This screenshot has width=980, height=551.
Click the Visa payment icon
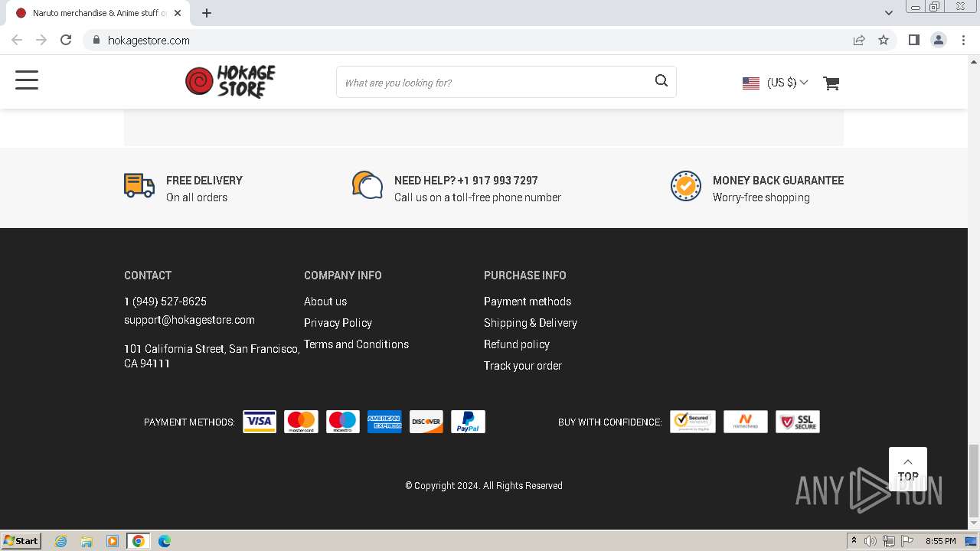point(260,422)
